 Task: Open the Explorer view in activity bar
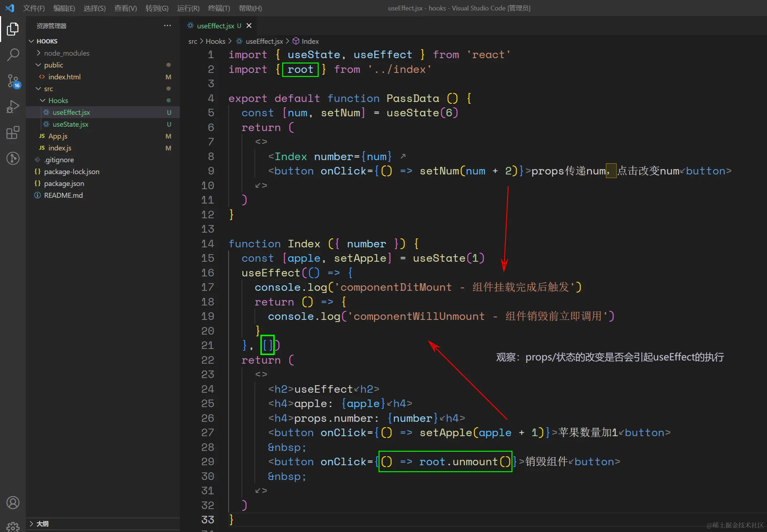point(13,29)
